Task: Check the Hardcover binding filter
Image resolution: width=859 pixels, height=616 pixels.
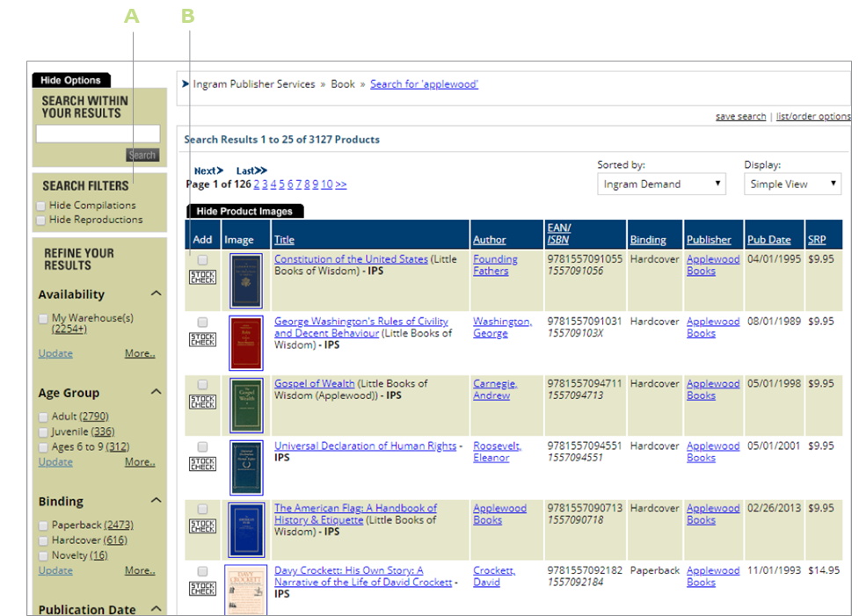Action: tap(43, 541)
